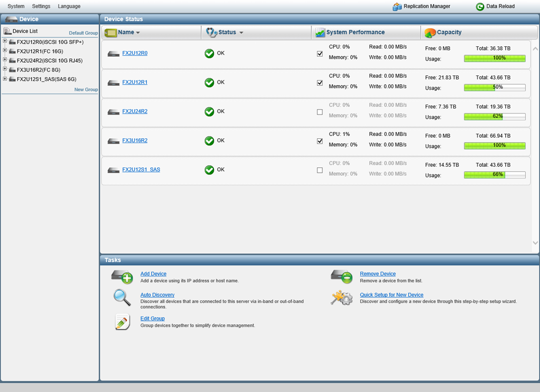This screenshot has width=540, height=392.
Task: Open the Name column sort dropdown arrow
Action: (x=138, y=32)
